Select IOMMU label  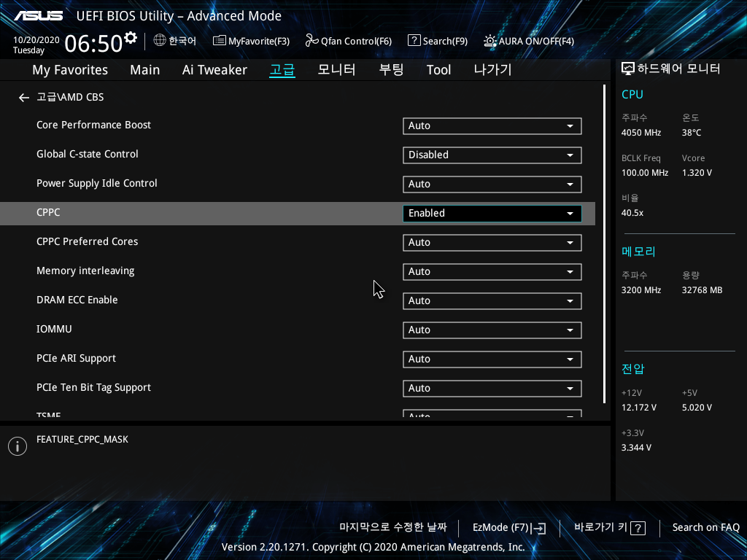[54, 329]
